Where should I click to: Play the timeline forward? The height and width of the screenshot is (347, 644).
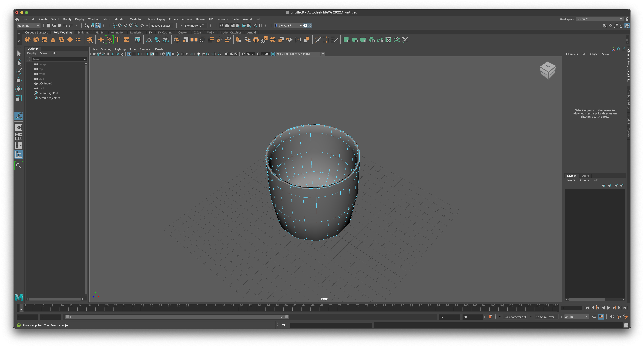[x=609, y=308]
